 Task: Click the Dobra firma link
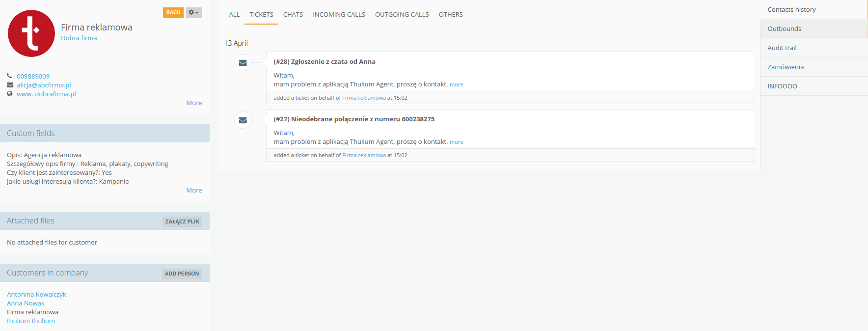tap(79, 38)
